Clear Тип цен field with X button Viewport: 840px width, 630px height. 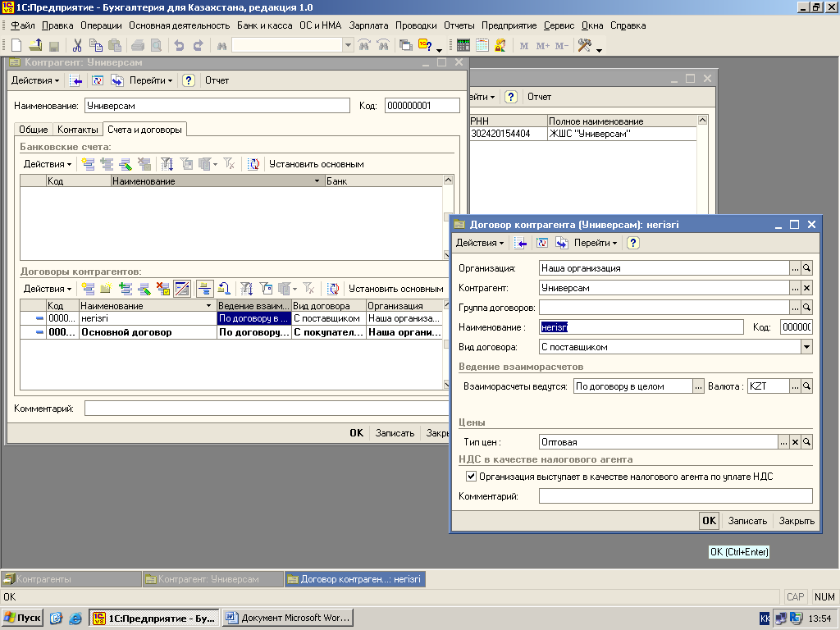(x=795, y=442)
